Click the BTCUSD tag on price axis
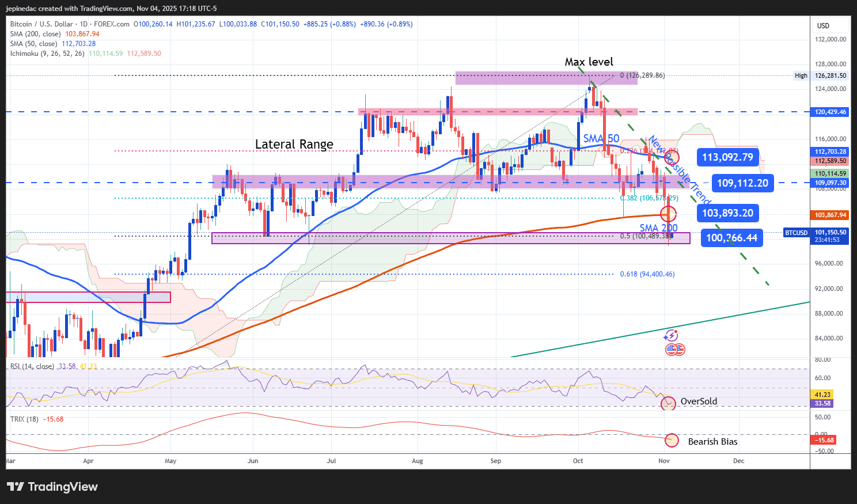 pyautogui.click(x=796, y=233)
